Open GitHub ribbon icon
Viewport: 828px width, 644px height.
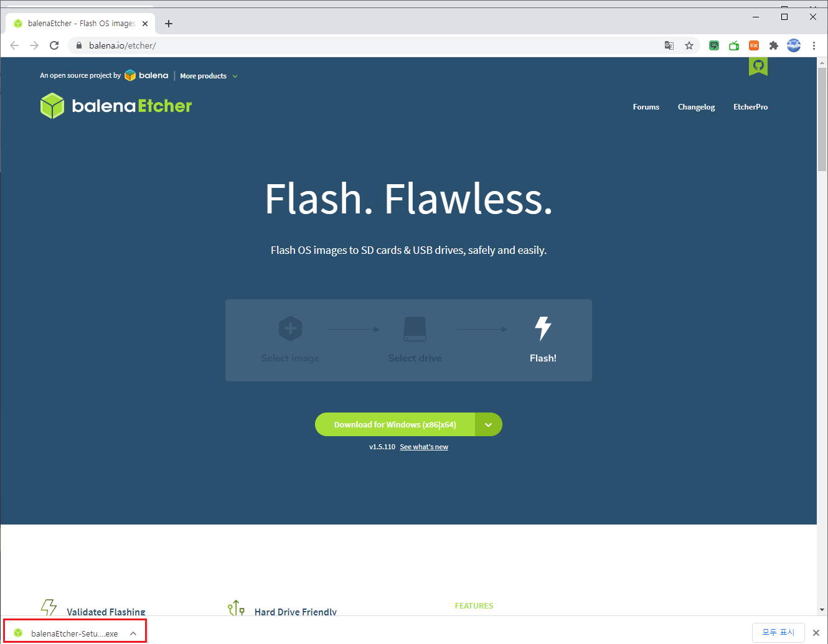coord(758,66)
